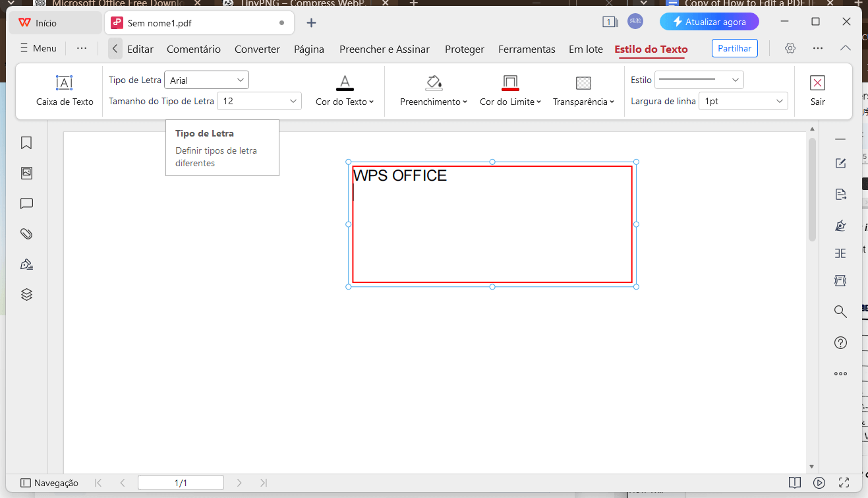The height and width of the screenshot is (498, 868).
Task: Click the three-dot button beside Menu
Action: click(x=82, y=48)
